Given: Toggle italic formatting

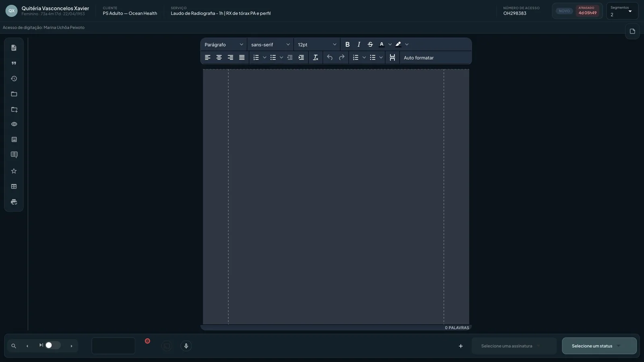Looking at the screenshot, I should click(x=359, y=45).
